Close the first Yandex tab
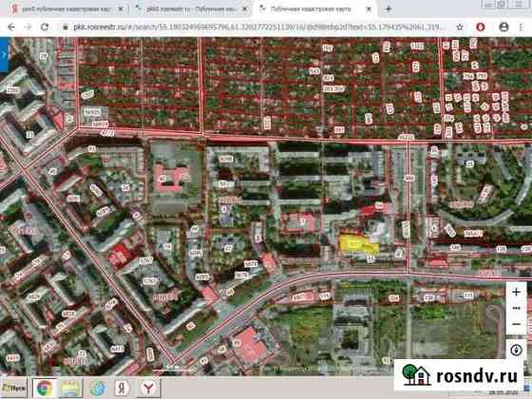Screen dimensions: 532x399 click(x=121, y=9)
